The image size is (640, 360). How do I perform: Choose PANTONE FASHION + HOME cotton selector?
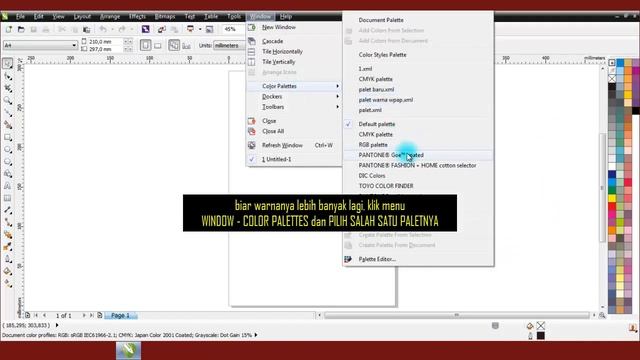pos(418,165)
